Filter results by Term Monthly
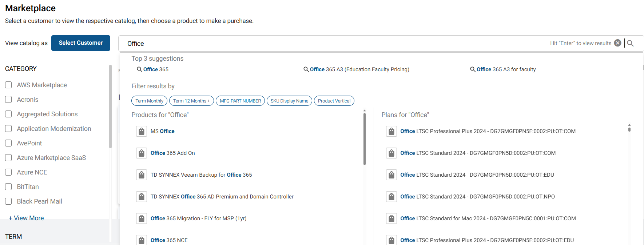The image size is (644, 245). tap(149, 101)
